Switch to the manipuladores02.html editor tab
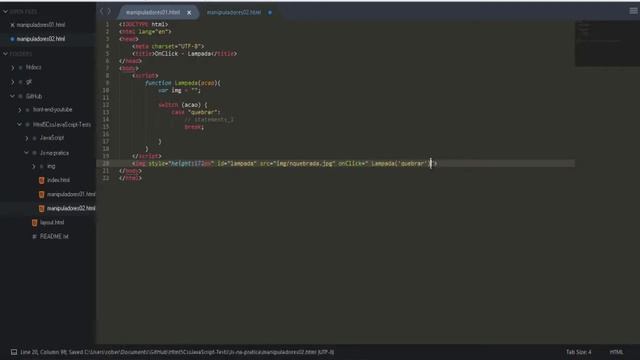The width and height of the screenshot is (640, 360). (x=233, y=13)
